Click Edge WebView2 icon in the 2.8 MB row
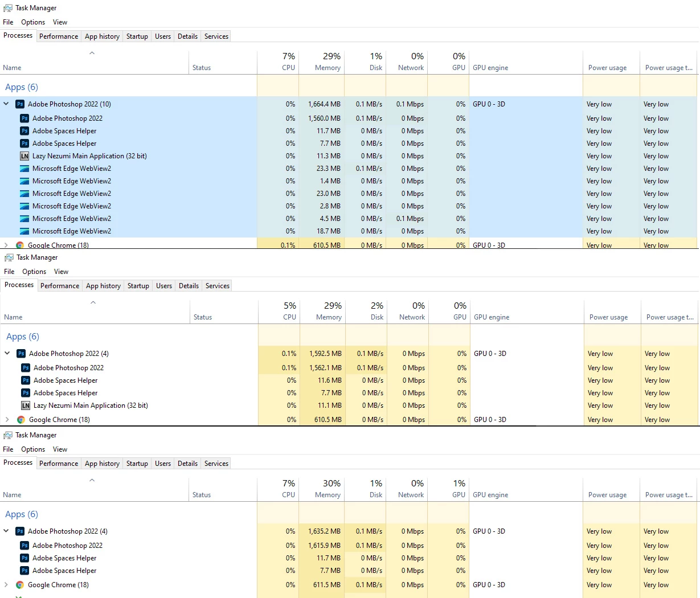Viewport: 700px width, 598px height. pyautogui.click(x=24, y=206)
